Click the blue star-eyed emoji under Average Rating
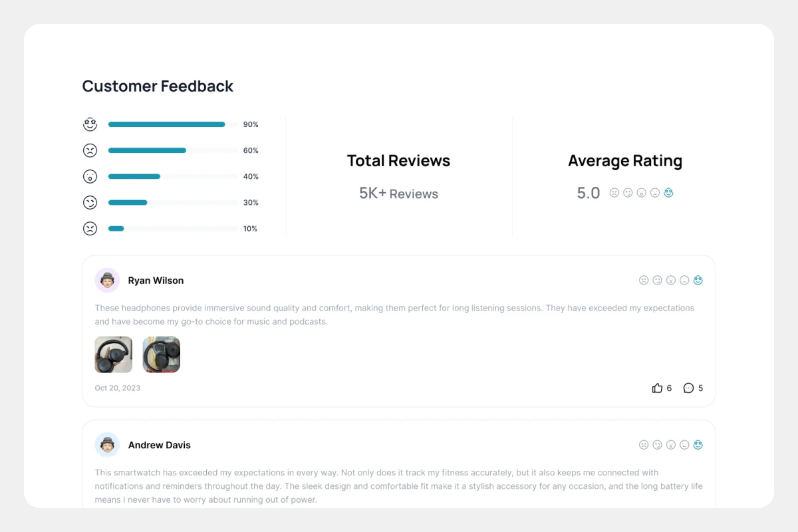The image size is (798, 532). [x=668, y=193]
